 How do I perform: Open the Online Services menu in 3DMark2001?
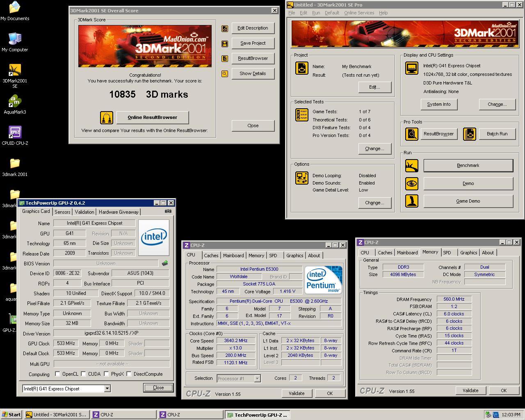[359, 13]
